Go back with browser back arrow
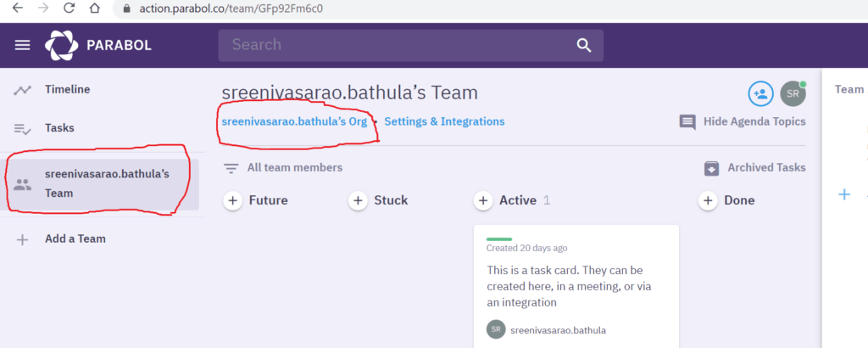The image size is (868, 348). click(17, 8)
